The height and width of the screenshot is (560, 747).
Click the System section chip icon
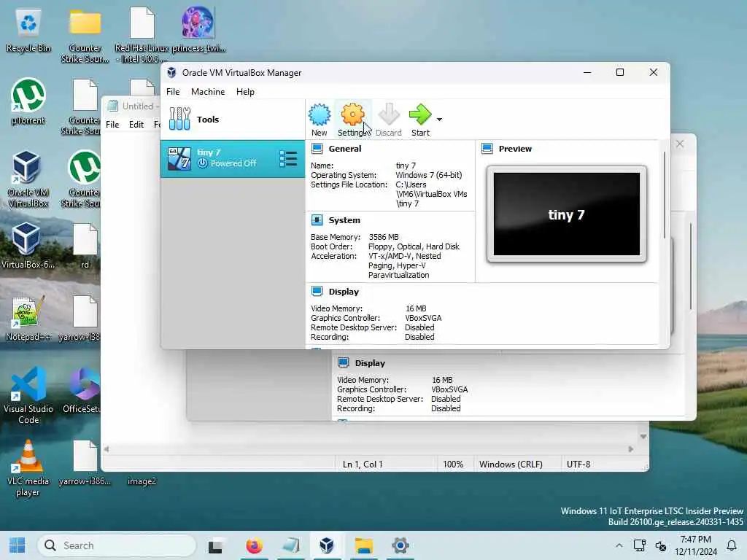[317, 220]
